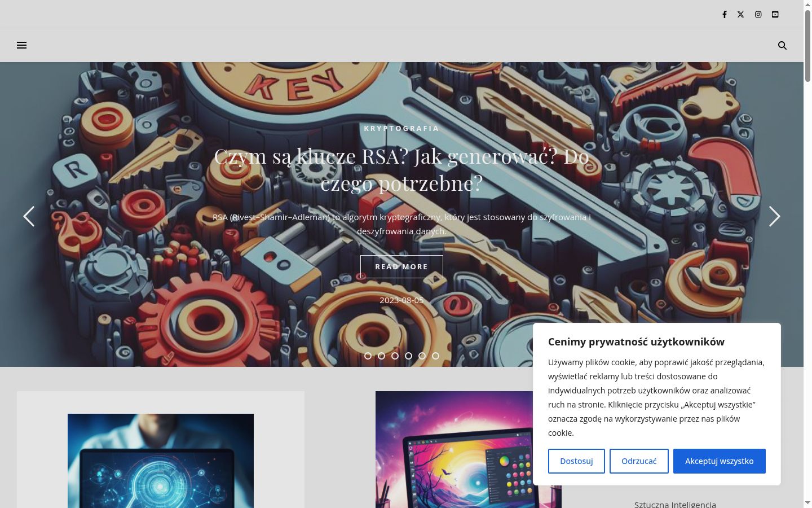
Task: Click the scrollbar down arrow
Action: click(807, 503)
